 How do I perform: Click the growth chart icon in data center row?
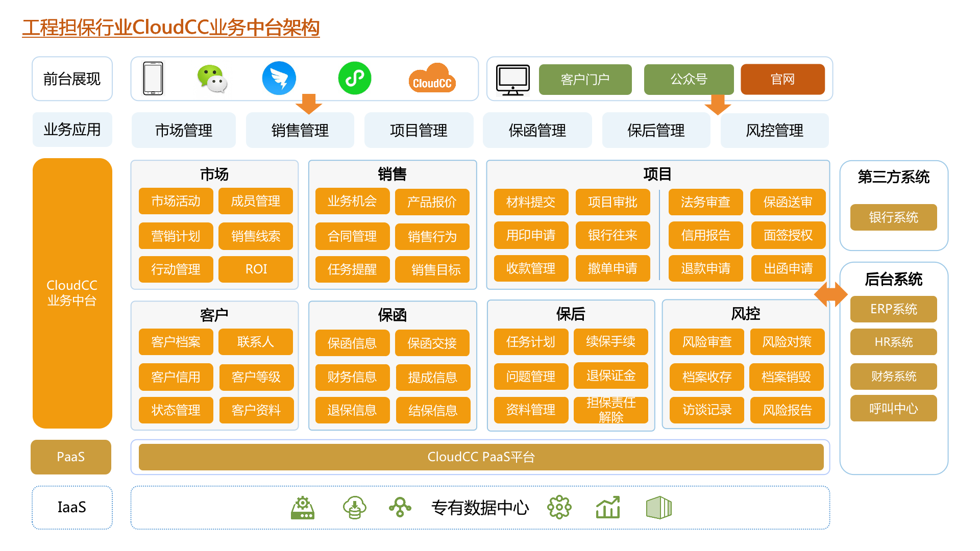coord(608,508)
